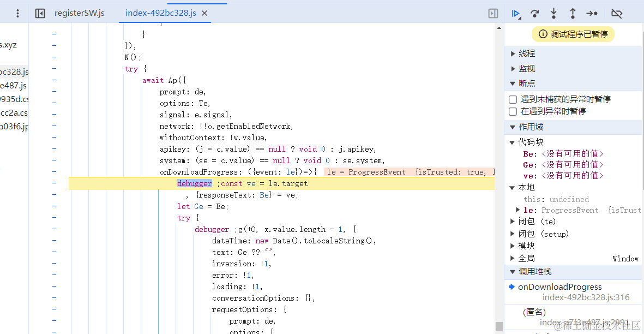Click the signal: e.signal code line
This screenshot has height=334, width=644.
pos(196,115)
